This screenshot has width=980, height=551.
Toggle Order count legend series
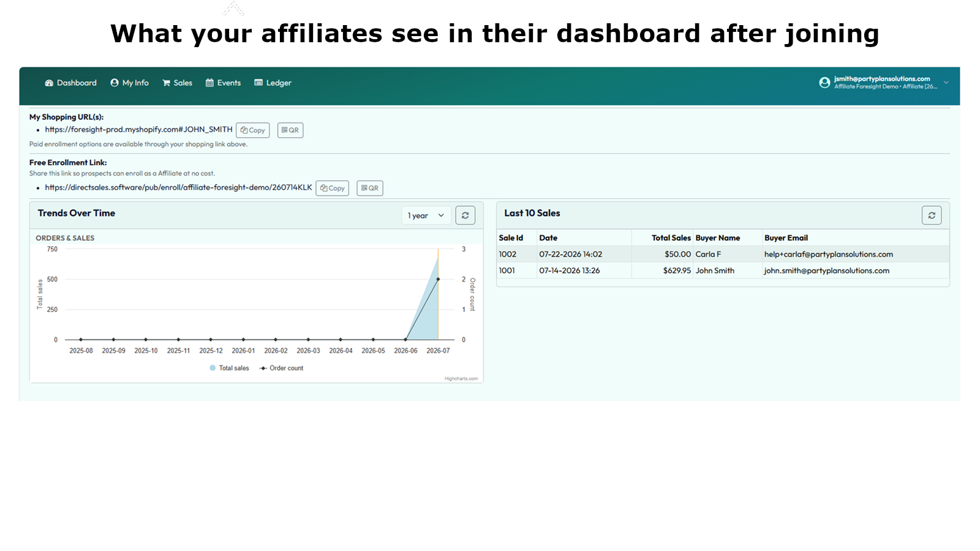pos(281,368)
